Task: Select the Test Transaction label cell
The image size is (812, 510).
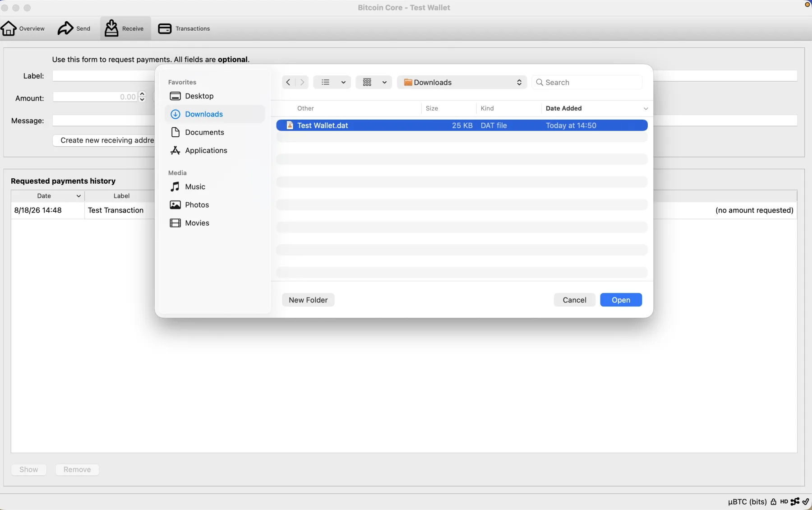Action: (x=115, y=210)
